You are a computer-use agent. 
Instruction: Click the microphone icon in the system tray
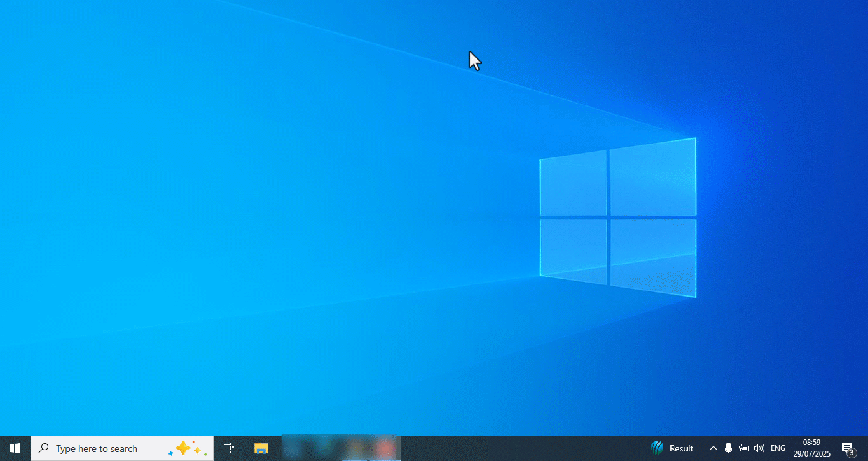(x=728, y=448)
